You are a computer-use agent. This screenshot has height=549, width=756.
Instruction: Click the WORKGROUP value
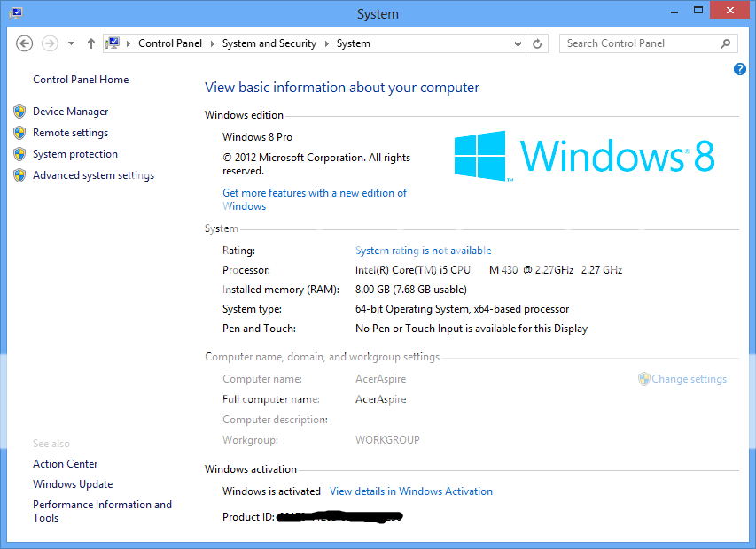(387, 440)
